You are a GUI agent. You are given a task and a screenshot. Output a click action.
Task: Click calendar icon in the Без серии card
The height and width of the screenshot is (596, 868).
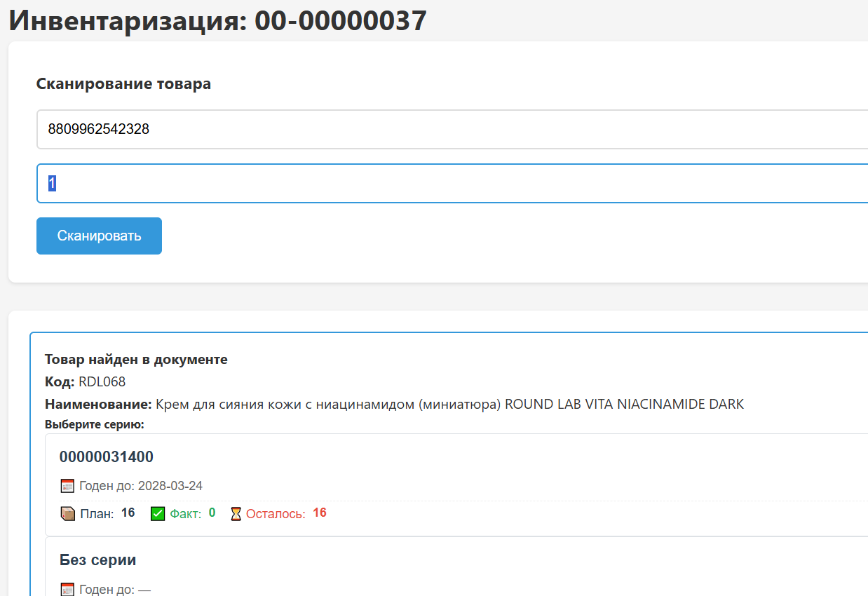click(67, 590)
